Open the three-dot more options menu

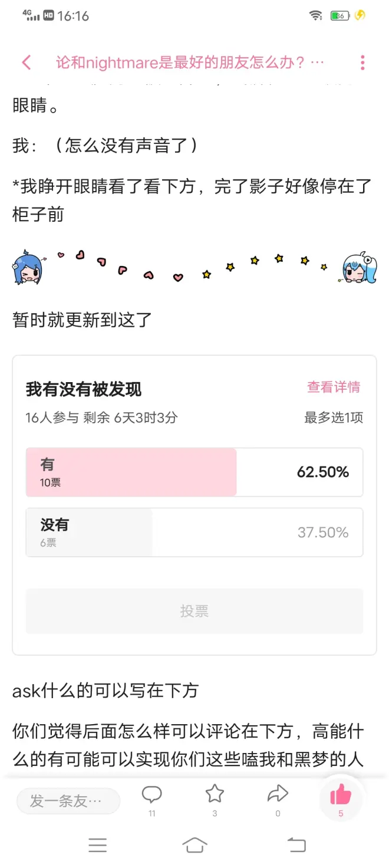click(x=362, y=63)
